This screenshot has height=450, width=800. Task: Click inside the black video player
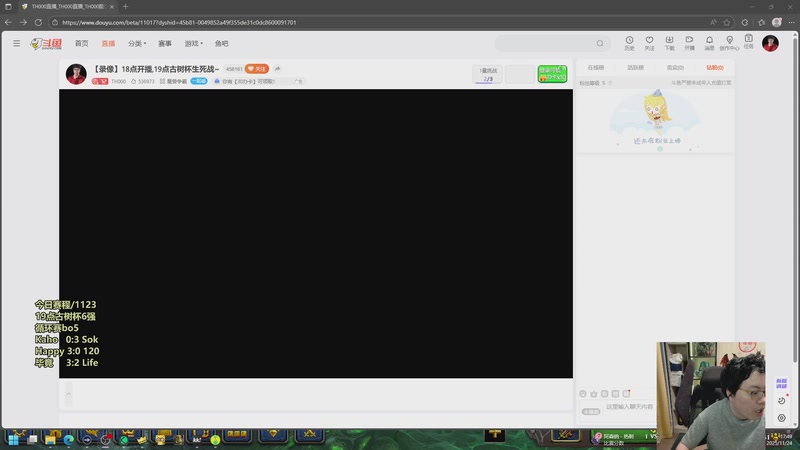coord(316,234)
